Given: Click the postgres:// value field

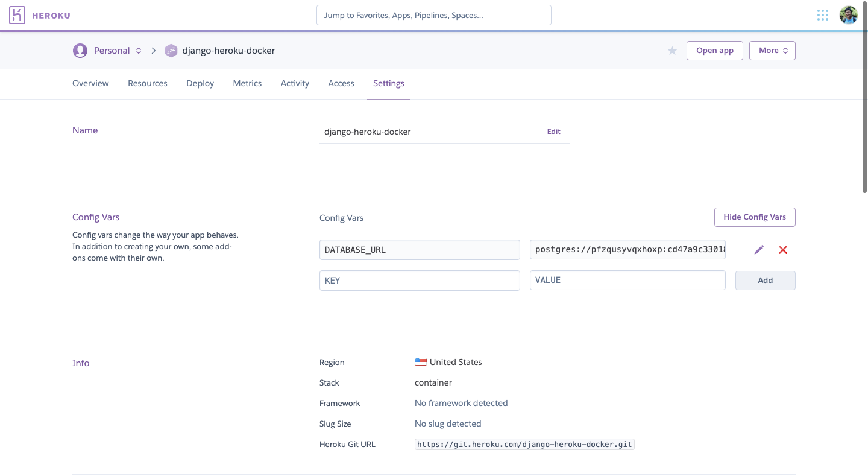Looking at the screenshot, I should click(627, 250).
